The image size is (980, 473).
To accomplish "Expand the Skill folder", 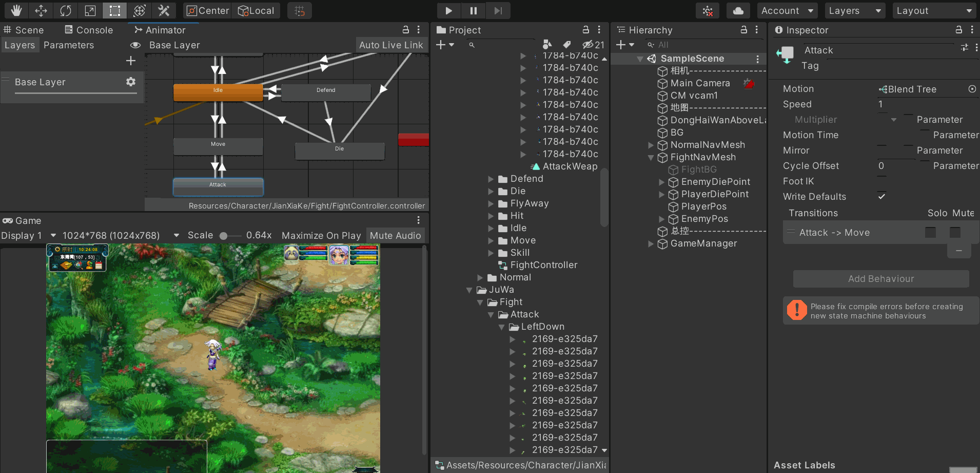I will tap(491, 253).
